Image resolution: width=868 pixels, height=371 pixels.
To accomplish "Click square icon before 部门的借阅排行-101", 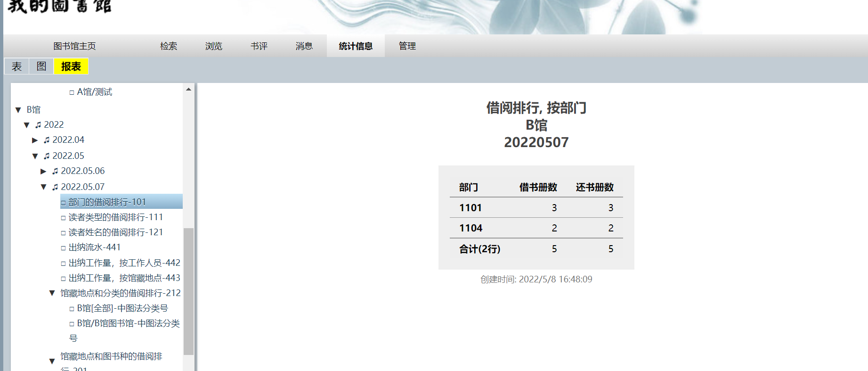I will (x=63, y=203).
